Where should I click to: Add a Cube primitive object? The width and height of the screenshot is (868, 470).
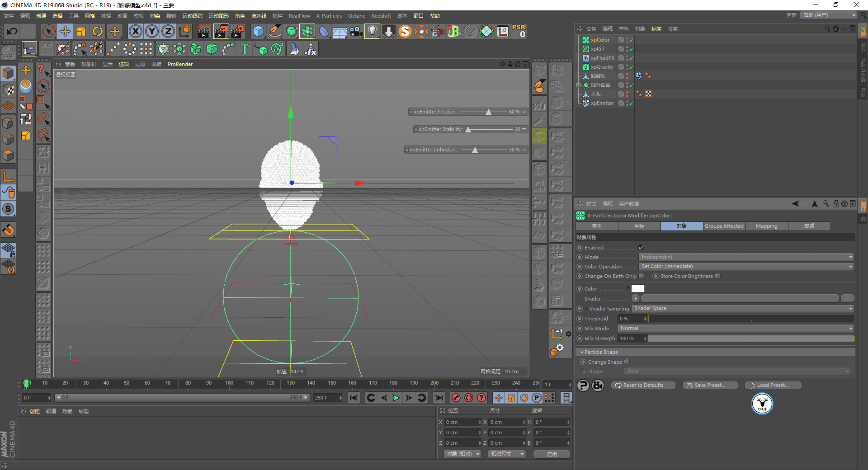258,31
